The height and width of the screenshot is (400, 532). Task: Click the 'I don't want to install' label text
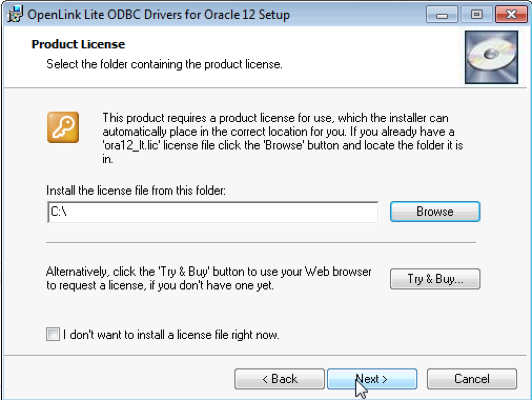171,334
